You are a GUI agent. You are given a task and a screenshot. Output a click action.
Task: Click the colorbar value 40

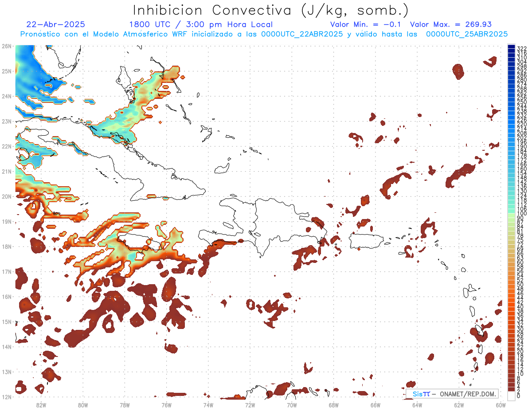(520, 307)
